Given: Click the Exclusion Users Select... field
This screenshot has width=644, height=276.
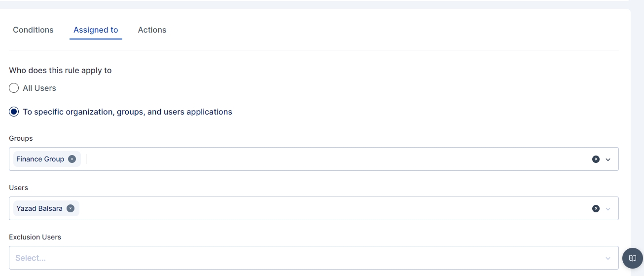Looking at the screenshot, I should [x=296, y=258].
